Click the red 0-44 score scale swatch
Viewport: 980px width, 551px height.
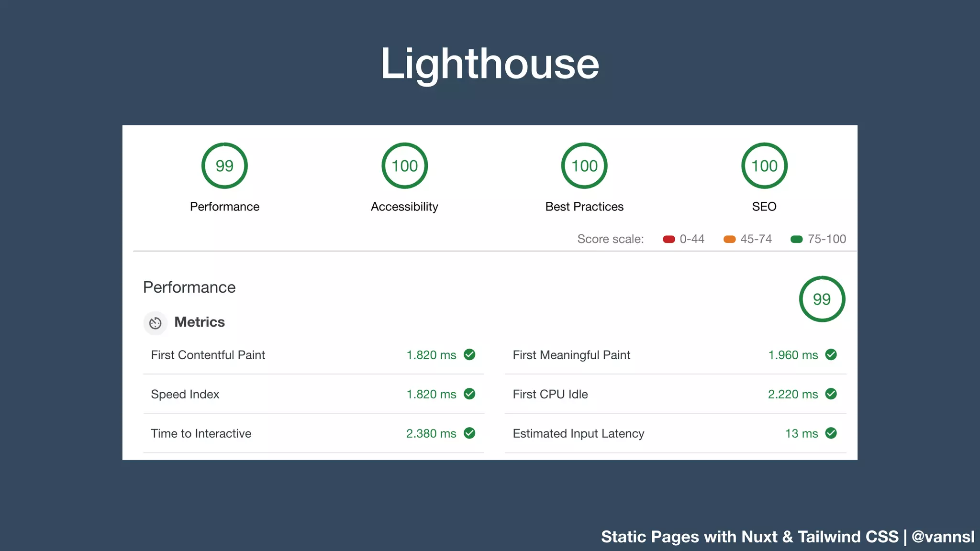tap(669, 239)
